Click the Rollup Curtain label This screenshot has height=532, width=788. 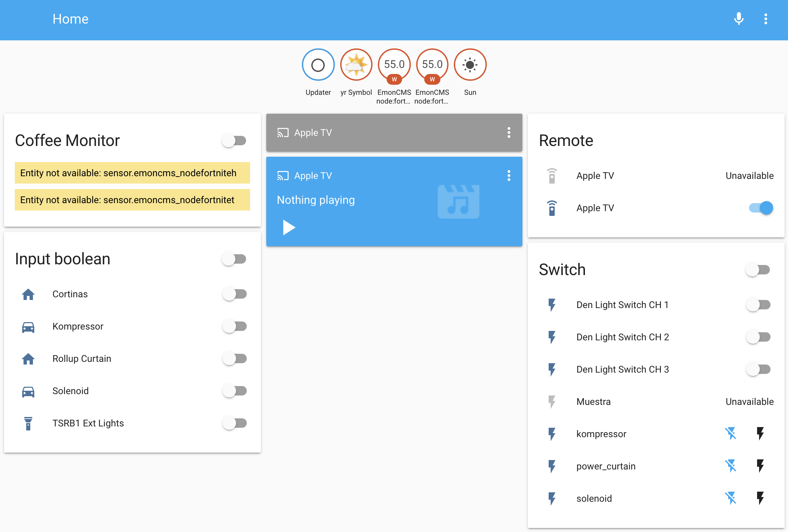coord(82,358)
